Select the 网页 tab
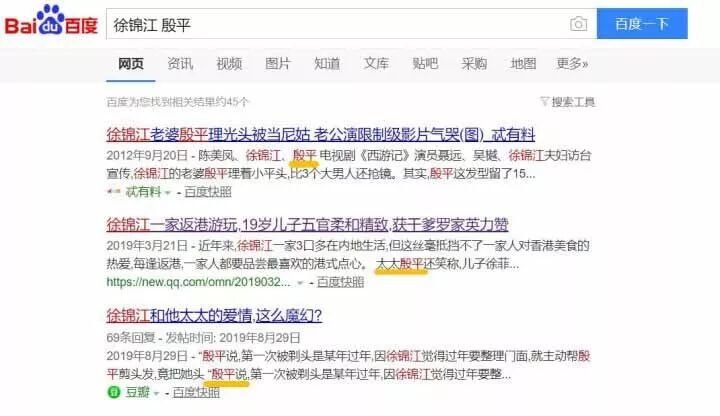720x416 pixels. (131, 64)
